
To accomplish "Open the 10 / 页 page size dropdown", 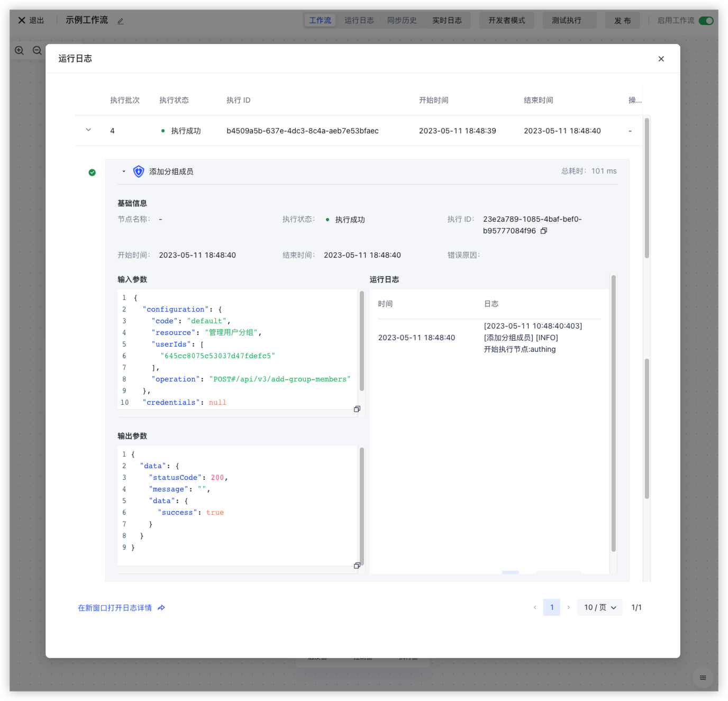I will [x=600, y=607].
